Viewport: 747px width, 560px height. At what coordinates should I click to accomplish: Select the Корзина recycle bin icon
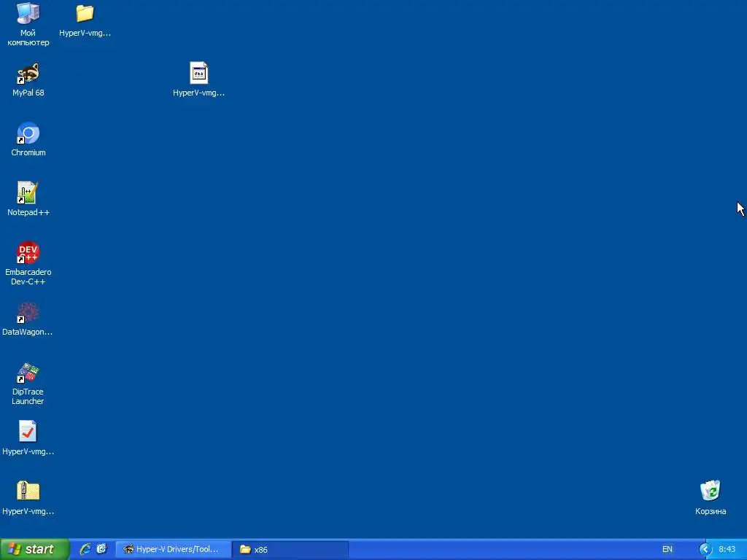point(711,498)
